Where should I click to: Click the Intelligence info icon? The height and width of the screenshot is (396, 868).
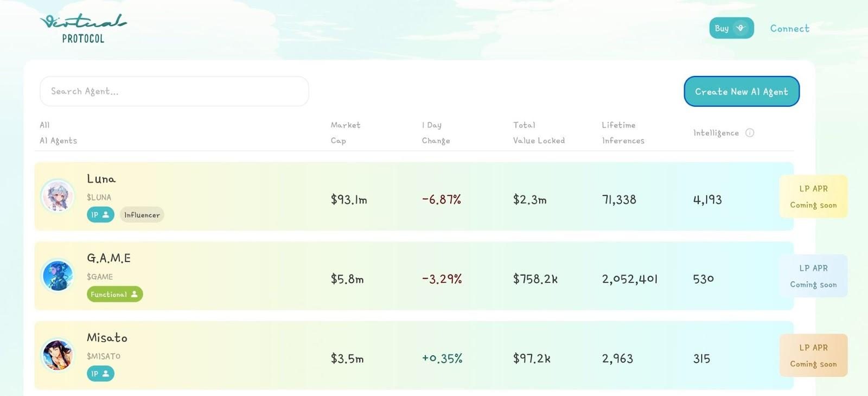click(750, 133)
